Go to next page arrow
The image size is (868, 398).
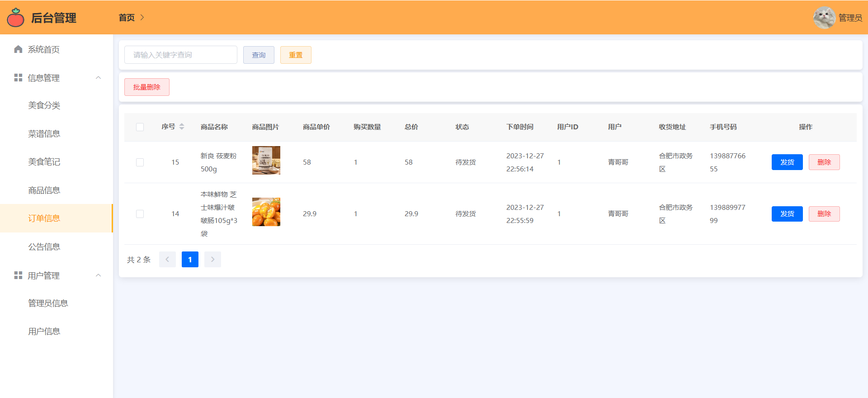coord(212,260)
